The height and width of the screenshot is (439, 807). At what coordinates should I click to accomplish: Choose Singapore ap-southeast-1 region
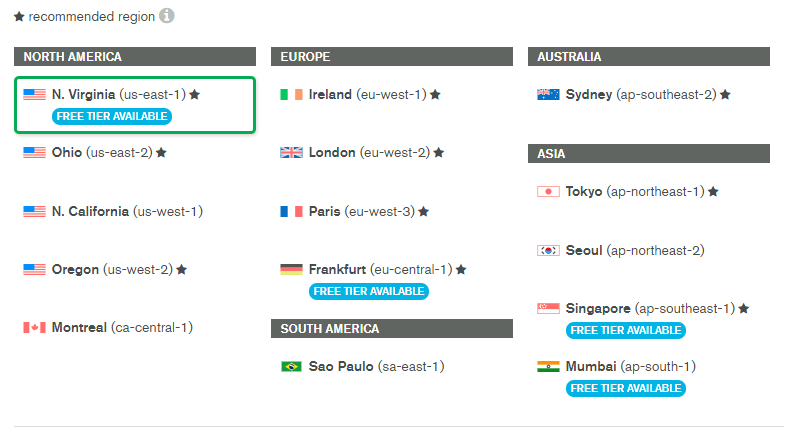coord(643,309)
